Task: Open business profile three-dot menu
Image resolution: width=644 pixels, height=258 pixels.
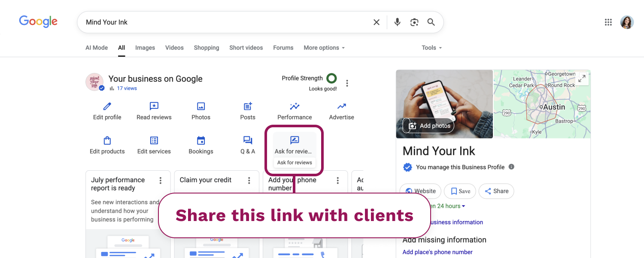Action: pyautogui.click(x=347, y=83)
